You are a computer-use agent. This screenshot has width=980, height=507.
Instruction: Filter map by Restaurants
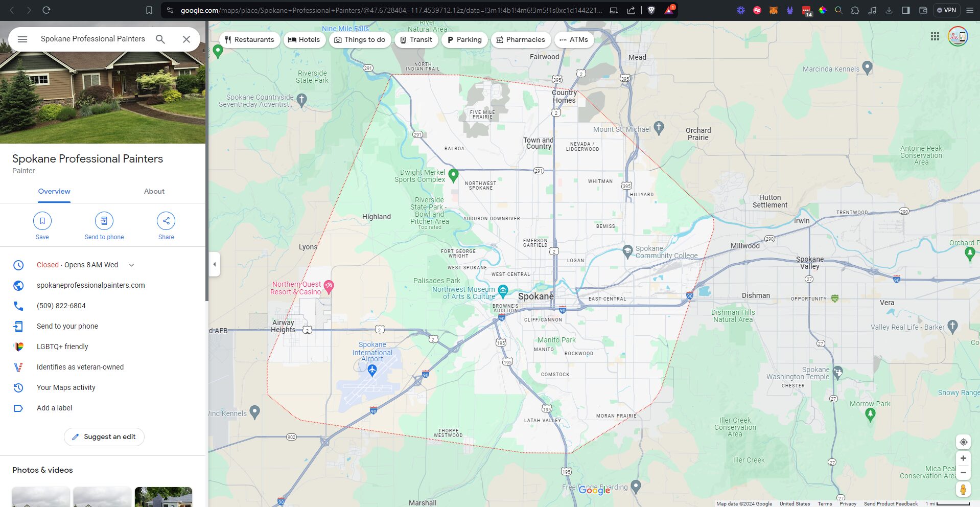249,40
